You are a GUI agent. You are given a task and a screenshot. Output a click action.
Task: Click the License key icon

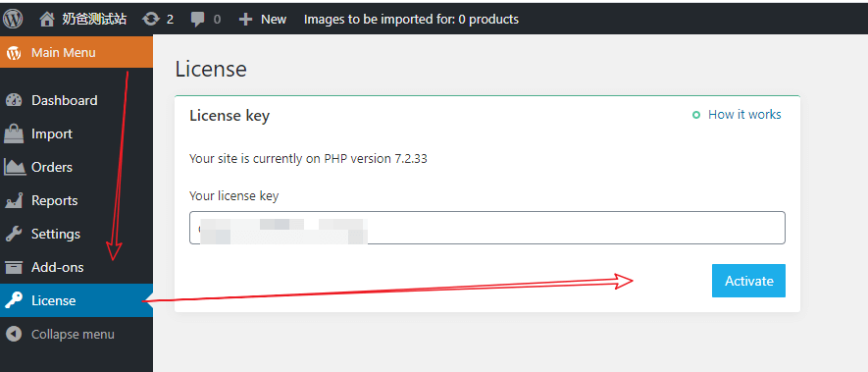(x=14, y=300)
